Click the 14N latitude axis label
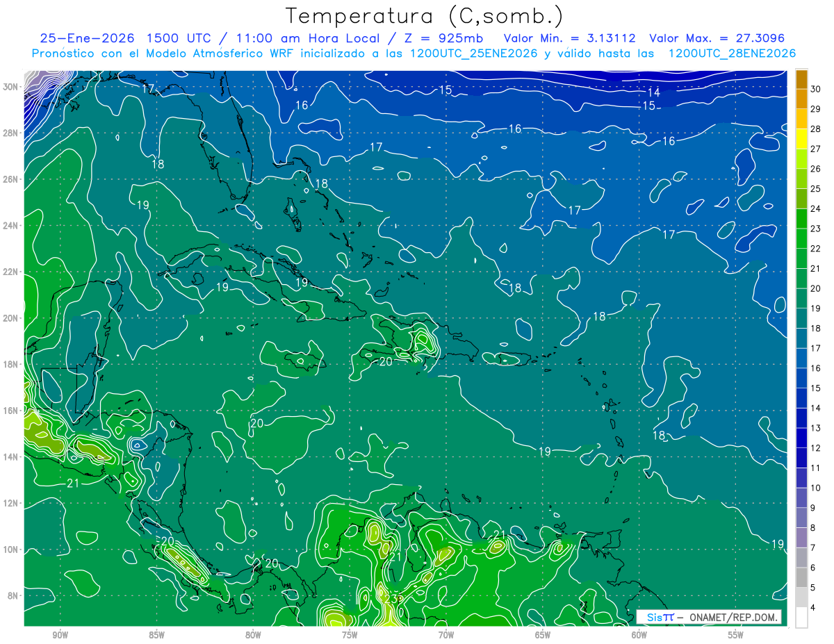This screenshot has width=834, height=644. 10,457
